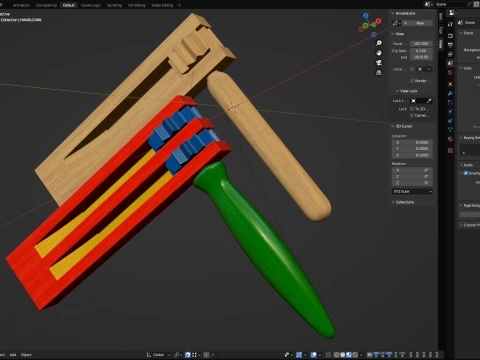Image resolution: width=480 pixels, height=360 pixels.
Task: Click the Focal Length value field
Action: click(421, 44)
